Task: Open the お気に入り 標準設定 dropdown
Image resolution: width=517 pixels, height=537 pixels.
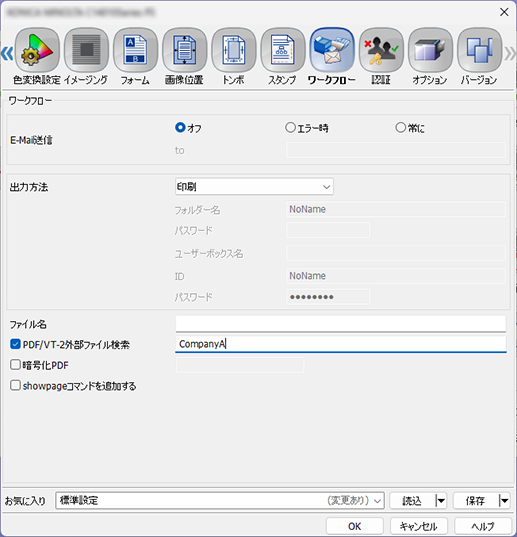Action: coord(219,501)
